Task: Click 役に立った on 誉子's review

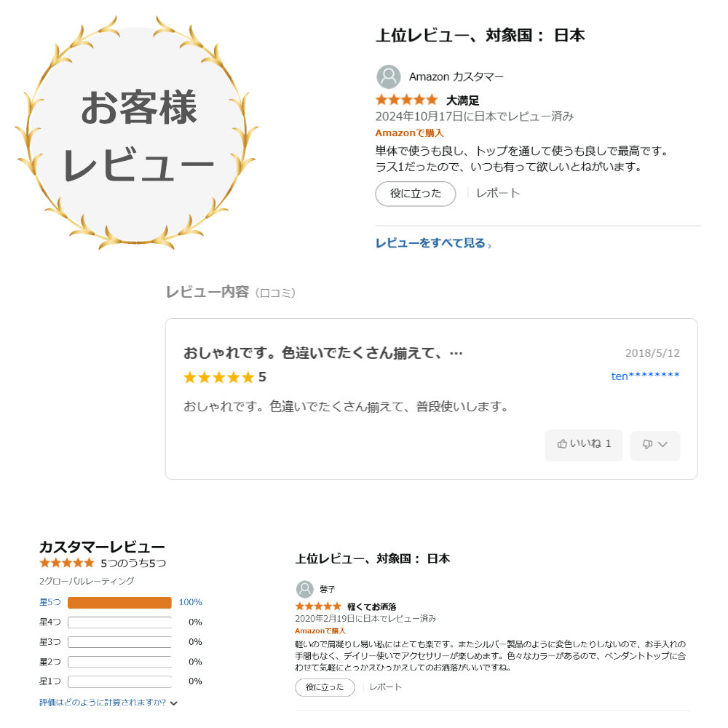Action: [325, 687]
